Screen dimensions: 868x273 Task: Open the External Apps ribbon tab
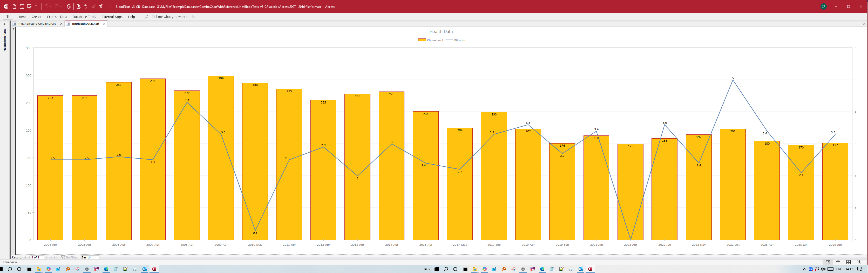[x=112, y=17]
